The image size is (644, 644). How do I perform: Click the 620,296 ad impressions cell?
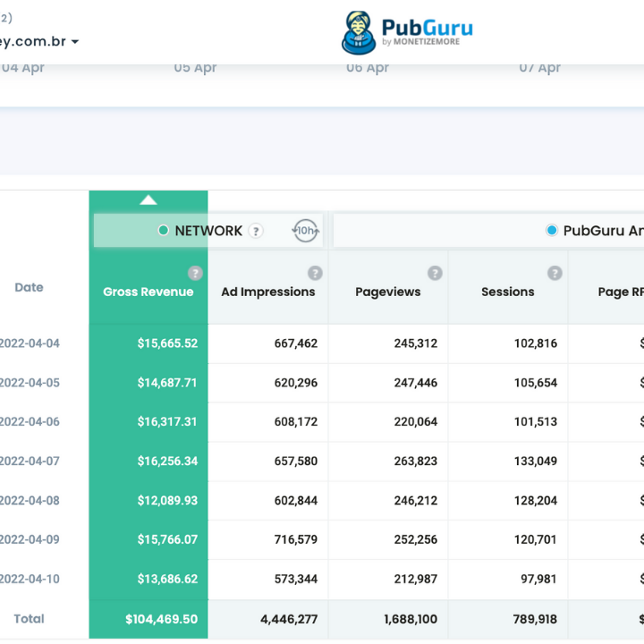click(x=296, y=383)
